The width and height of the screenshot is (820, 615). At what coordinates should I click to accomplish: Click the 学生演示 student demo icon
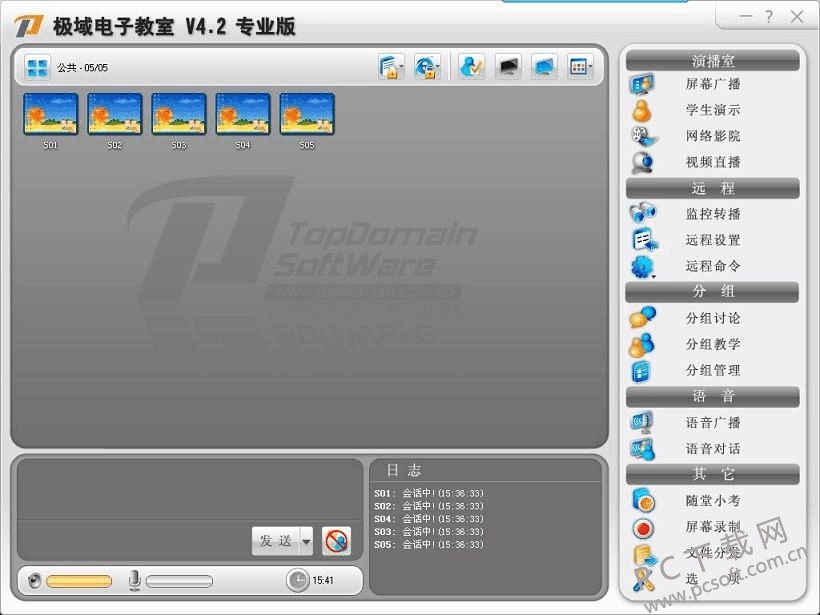(642, 110)
